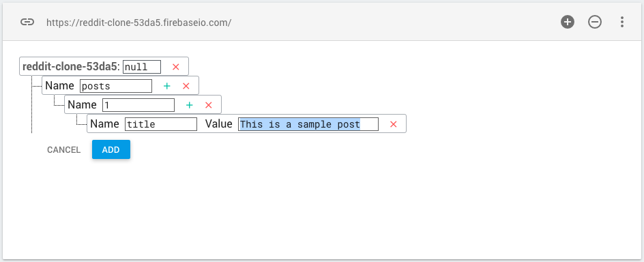The image size is (644, 262).
Task: Add a child under node named 1
Action: pyautogui.click(x=190, y=105)
